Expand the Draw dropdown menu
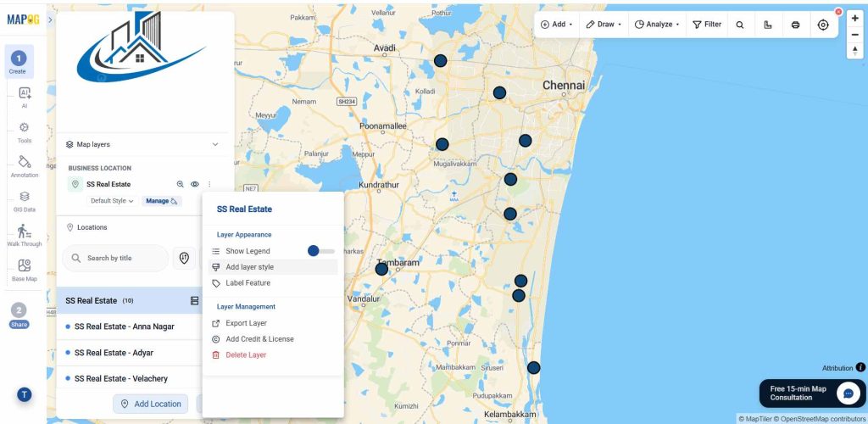868x424 pixels. point(604,25)
